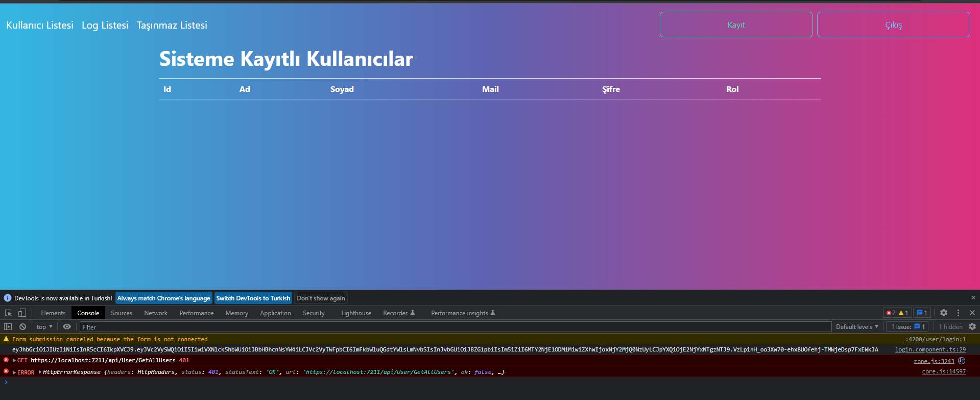This screenshot has width=980, height=400.
Task: Click the Rol column header
Action: click(x=732, y=89)
